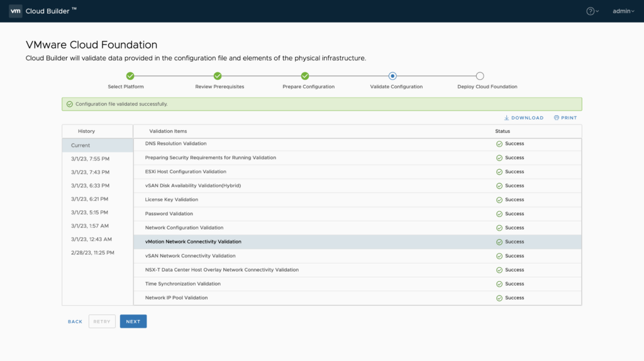Select the Current history entry

(80, 145)
